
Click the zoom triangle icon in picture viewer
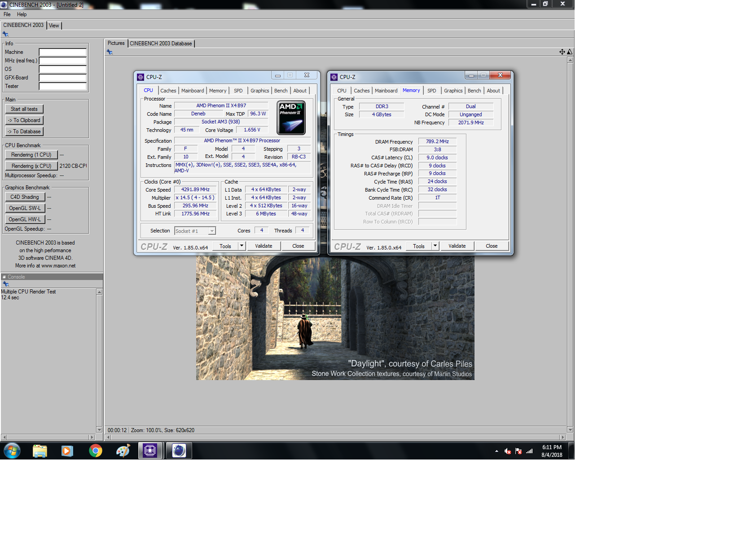click(x=570, y=52)
